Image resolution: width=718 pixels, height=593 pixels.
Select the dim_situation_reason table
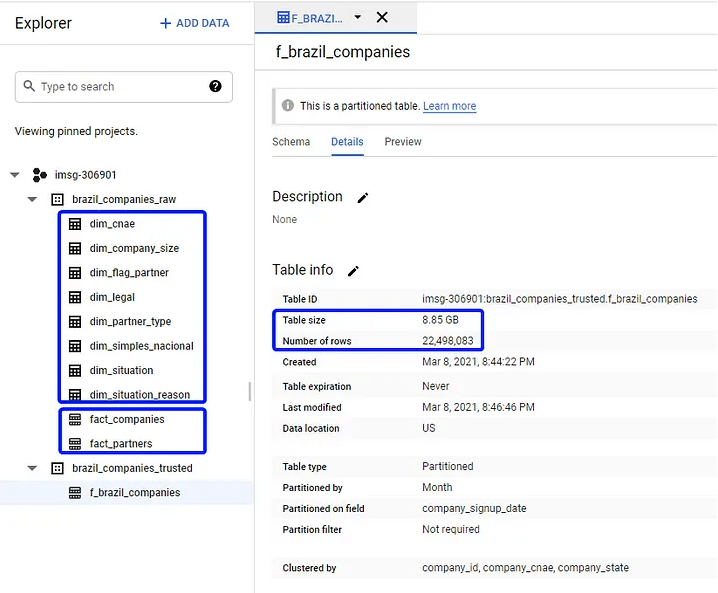[x=139, y=395]
